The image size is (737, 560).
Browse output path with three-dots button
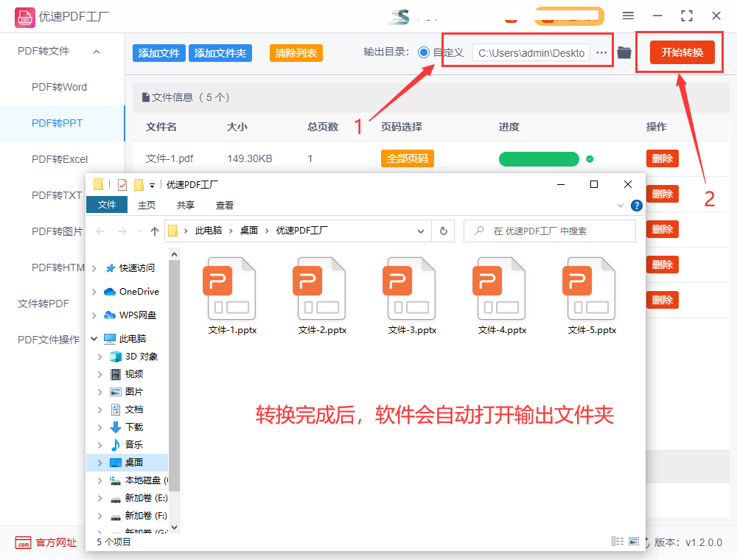tap(601, 52)
